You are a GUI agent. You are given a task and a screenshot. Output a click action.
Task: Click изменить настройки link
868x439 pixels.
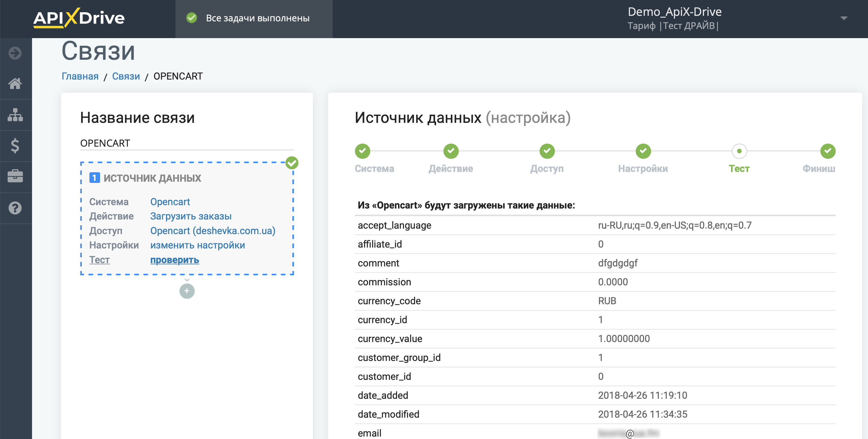point(198,245)
